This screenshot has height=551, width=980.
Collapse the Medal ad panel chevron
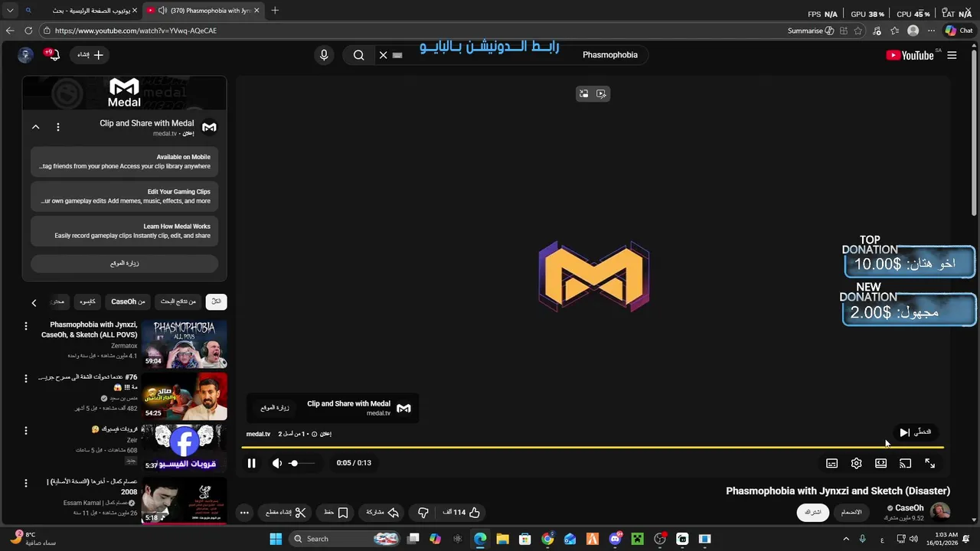[x=35, y=127]
